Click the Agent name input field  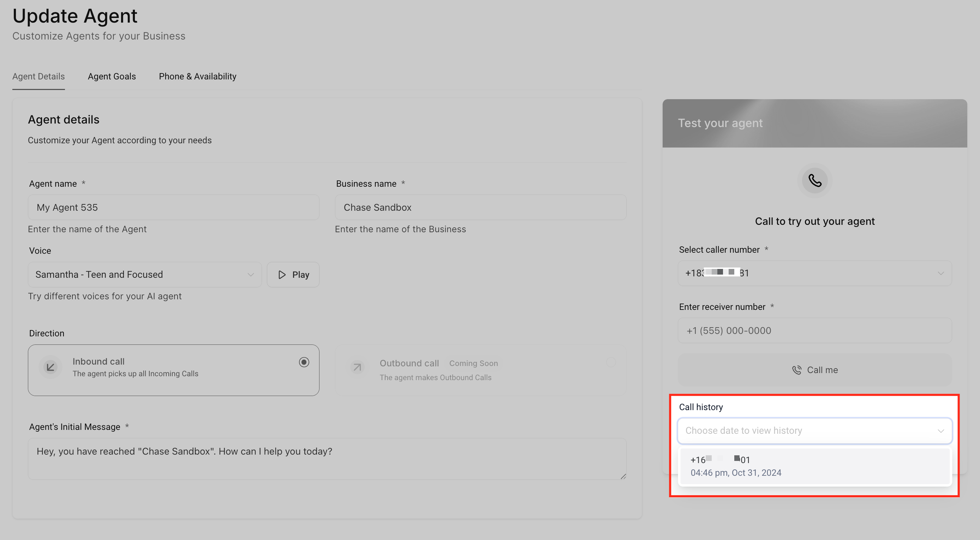[x=173, y=207]
